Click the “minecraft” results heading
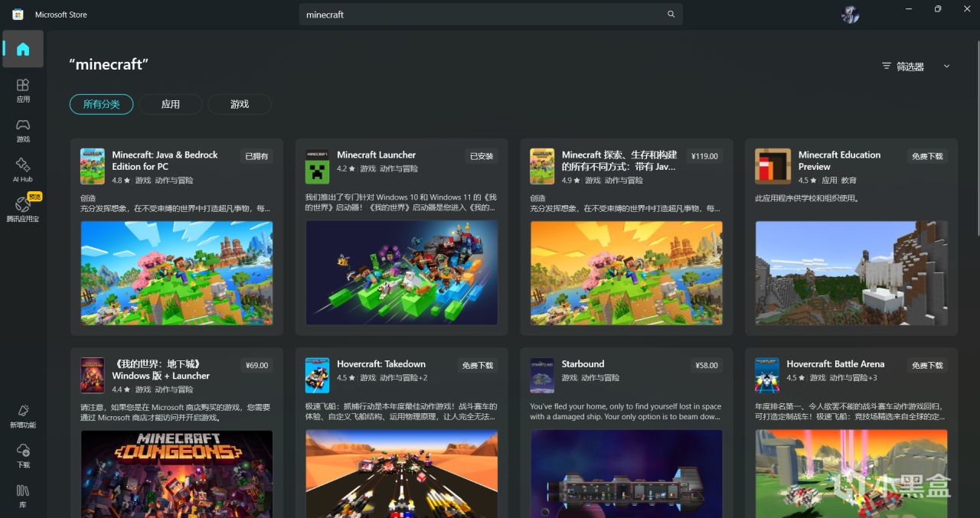Screen dimensions: 980x518 [108, 65]
